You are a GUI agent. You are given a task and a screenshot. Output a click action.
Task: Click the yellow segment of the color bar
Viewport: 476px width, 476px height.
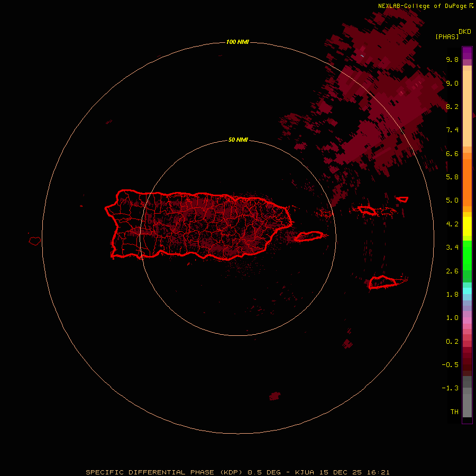[x=467, y=226]
